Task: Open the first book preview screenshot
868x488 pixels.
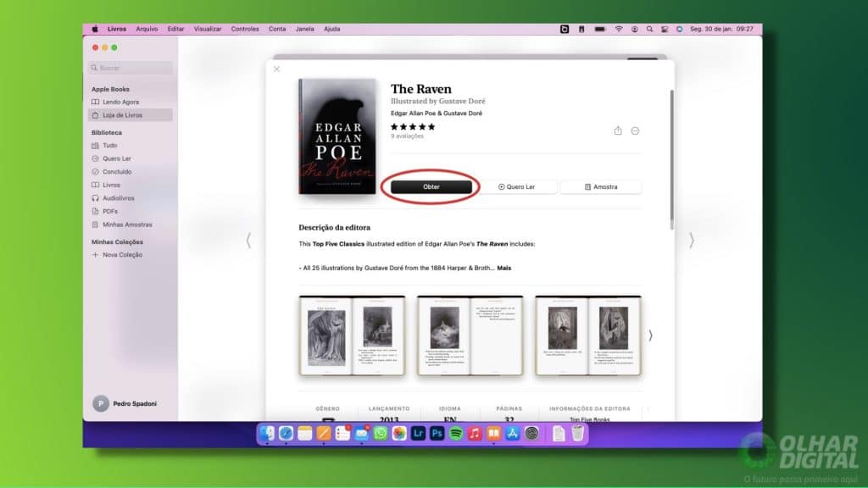Action: click(x=352, y=335)
